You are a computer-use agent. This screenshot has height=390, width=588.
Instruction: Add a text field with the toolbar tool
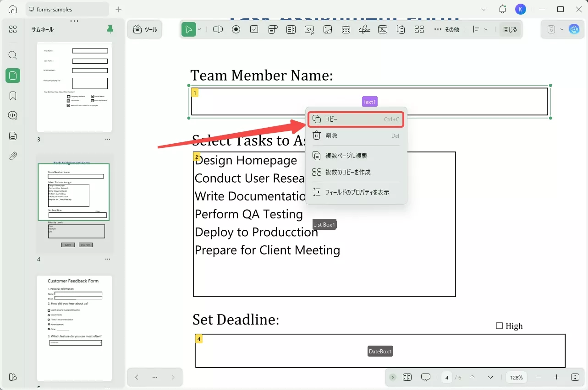click(218, 29)
